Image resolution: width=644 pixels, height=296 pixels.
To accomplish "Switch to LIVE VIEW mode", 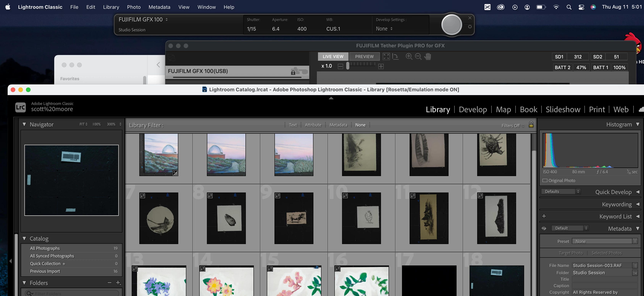I will pyautogui.click(x=333, y=57).
